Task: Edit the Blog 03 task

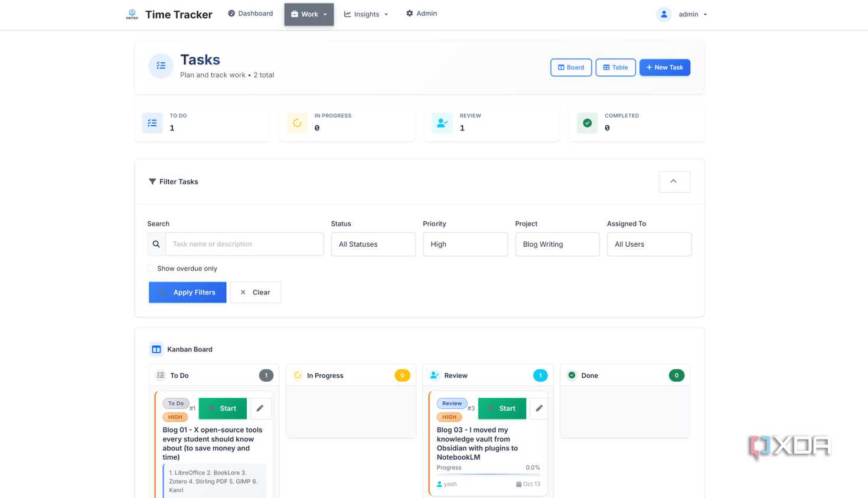Action: (539, 408)
